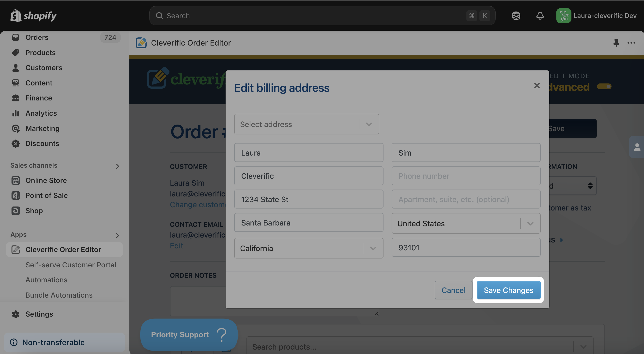Click the last name field containing Sim
Image resolution: width=644 pixels, height=354 pixels.
point(466,152)
